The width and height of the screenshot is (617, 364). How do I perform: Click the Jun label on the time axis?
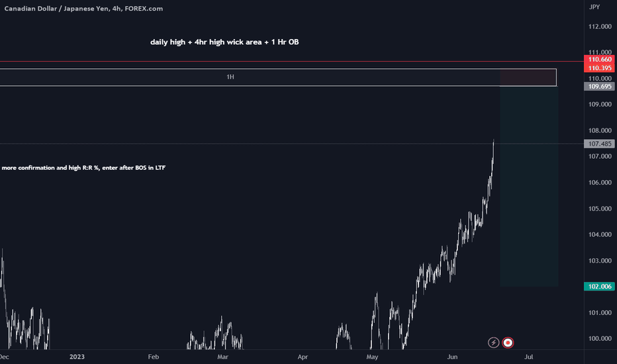click(x=452, y=357)
